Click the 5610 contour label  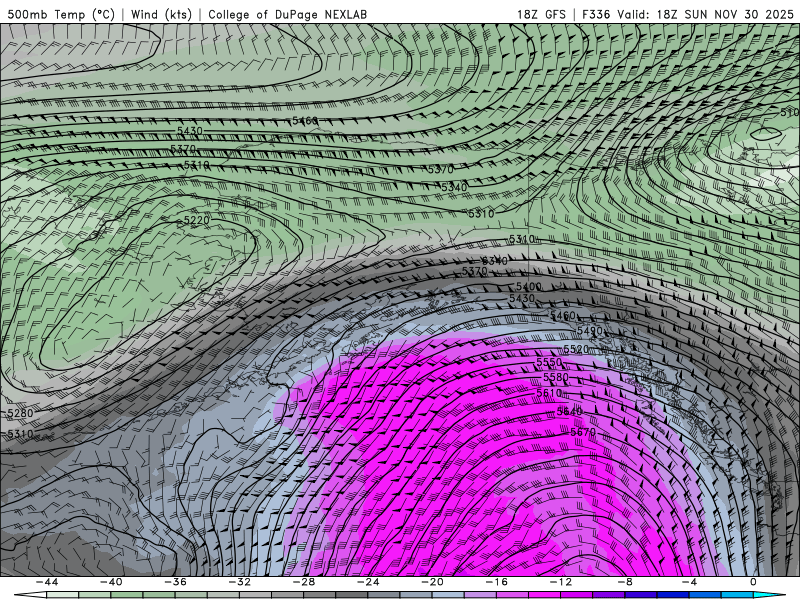[549, 393]
